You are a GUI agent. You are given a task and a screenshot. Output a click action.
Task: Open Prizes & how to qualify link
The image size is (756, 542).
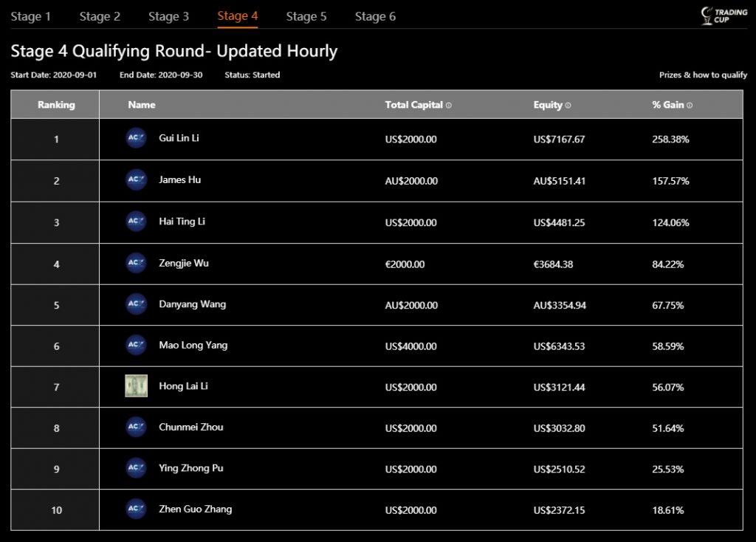point(703,75)
